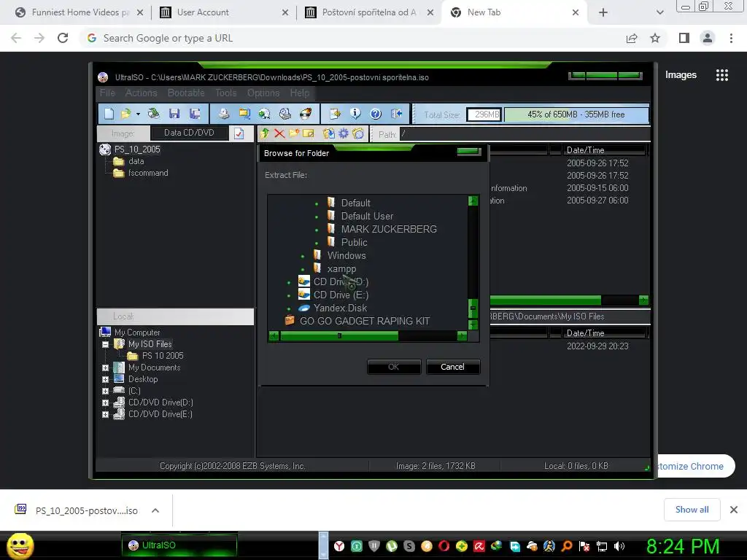Collapse the My ISO Files node

click(x=105, y=344)
